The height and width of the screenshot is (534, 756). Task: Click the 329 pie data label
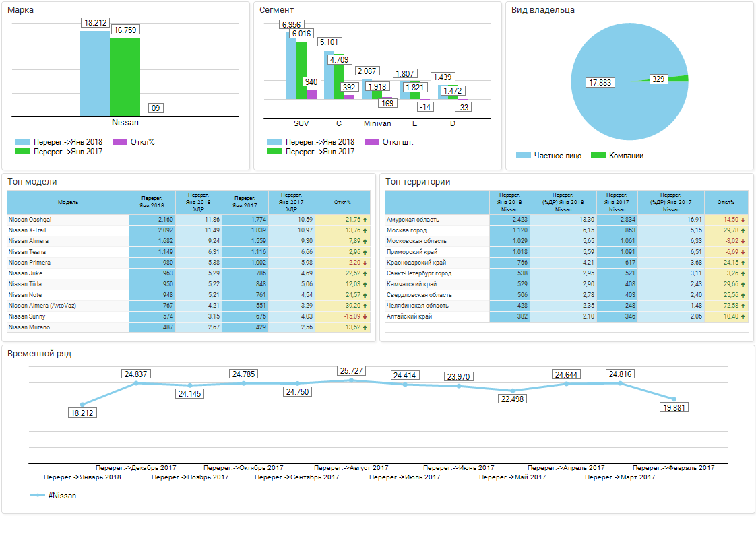coord(658,79)
